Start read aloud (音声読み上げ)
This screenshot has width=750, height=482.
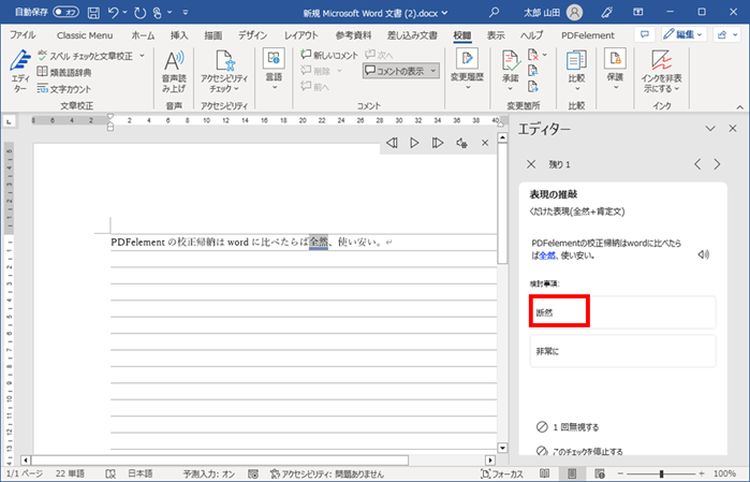pos(174,71)
